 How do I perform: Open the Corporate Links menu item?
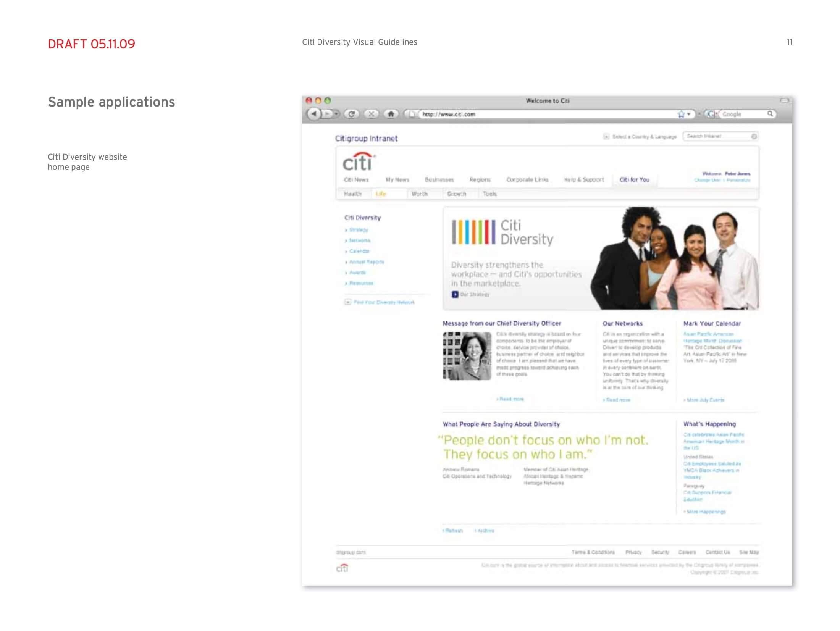527,179
